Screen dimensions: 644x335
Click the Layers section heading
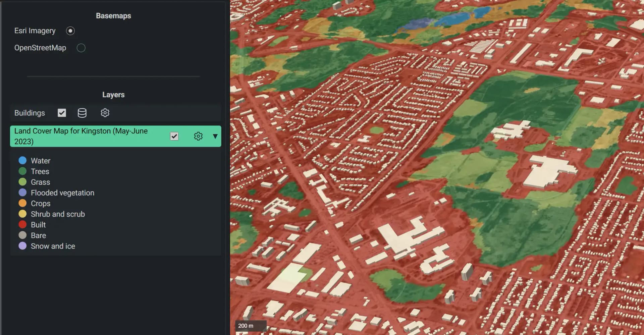pyautogui.click(x=113, y=95)
